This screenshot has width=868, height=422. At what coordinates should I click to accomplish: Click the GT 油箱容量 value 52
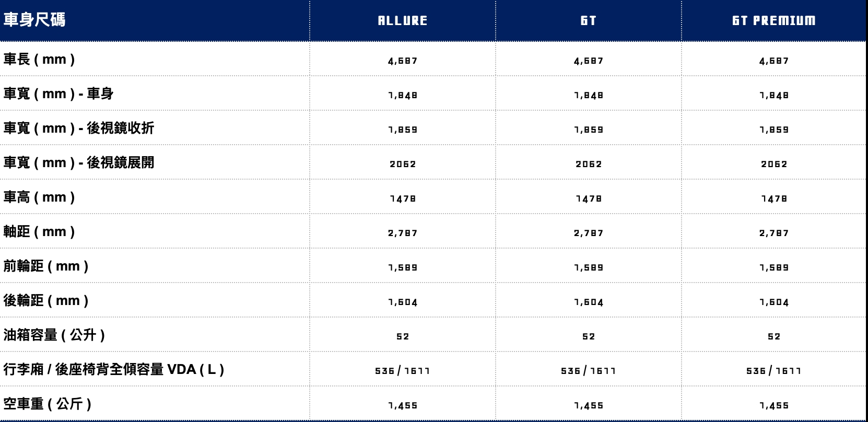pyautogui.click(x=589, y=336)
